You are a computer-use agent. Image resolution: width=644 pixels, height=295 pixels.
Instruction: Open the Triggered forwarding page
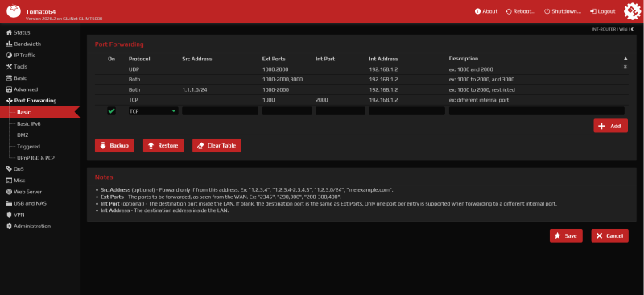click(x=28, y=147)
